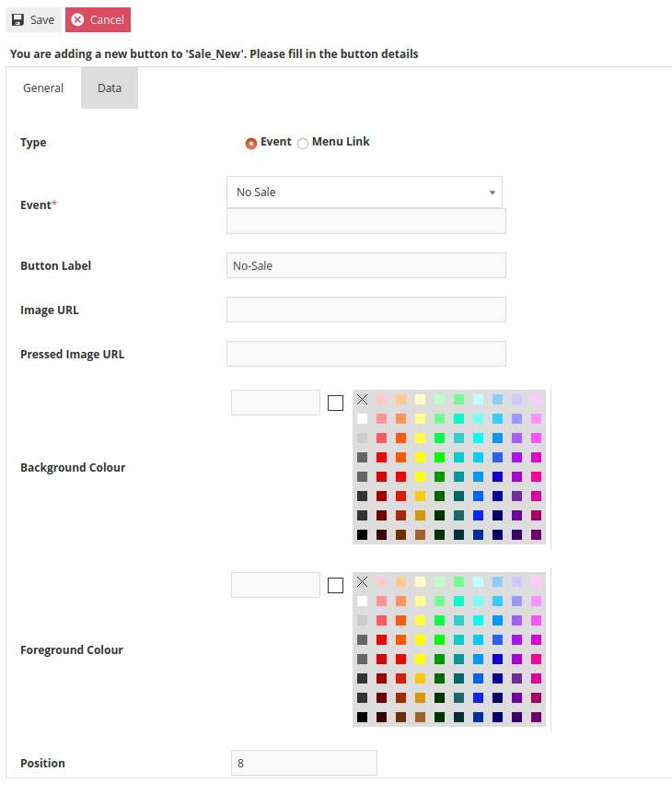Select the transparent X swatch in Foreground Colour palette
Viewport: 672px width, 795px height.
click(x=361, y=581)
